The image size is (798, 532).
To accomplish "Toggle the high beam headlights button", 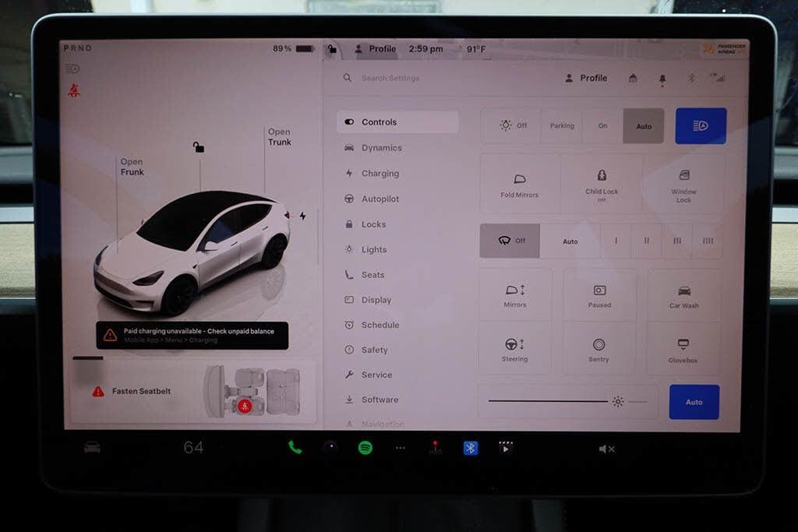I will coord(700,125).
